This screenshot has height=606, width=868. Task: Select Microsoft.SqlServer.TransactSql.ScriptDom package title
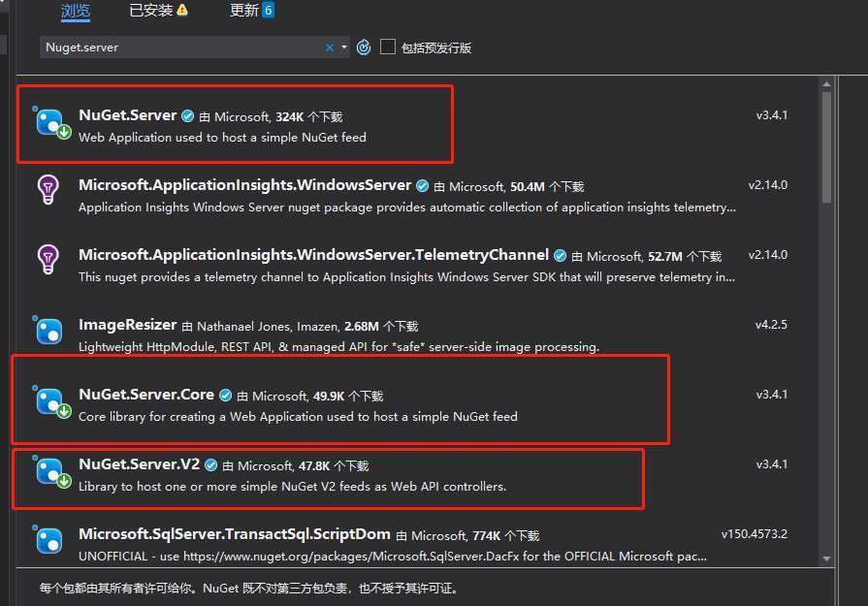pyautogui.click(x=235, y=533)
